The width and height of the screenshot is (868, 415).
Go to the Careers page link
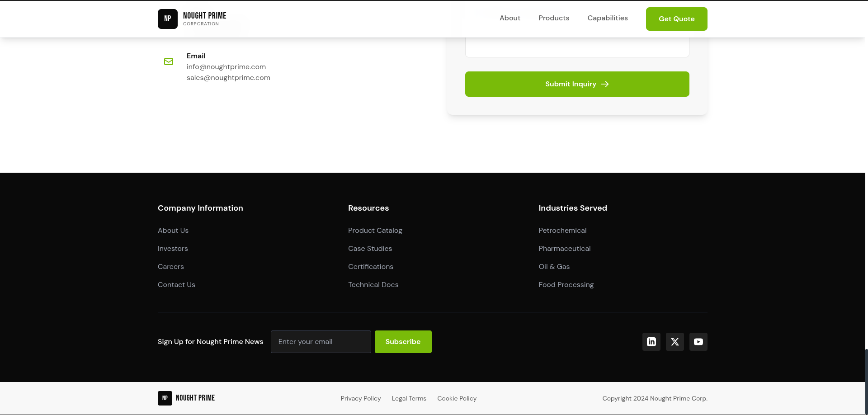coord(171,267)
